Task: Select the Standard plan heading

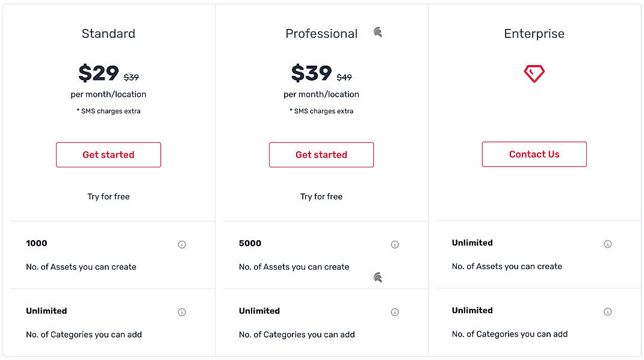Action: pos(108,34)
